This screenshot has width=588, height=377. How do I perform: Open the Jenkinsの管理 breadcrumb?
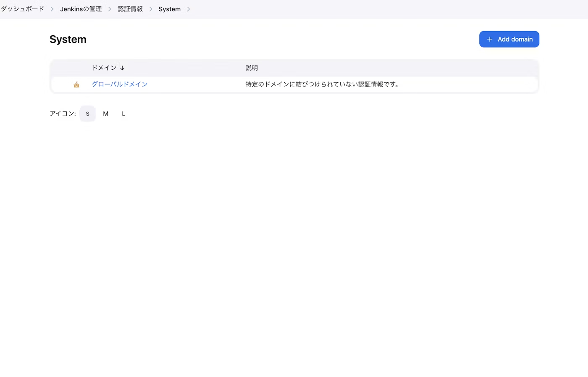click(x=81, y=9)
